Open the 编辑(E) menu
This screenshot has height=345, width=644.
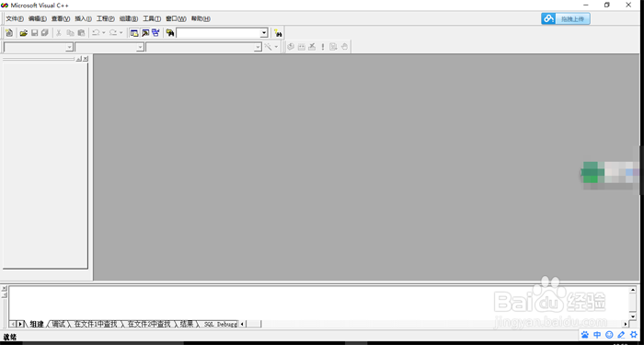(x=38, y=18)
